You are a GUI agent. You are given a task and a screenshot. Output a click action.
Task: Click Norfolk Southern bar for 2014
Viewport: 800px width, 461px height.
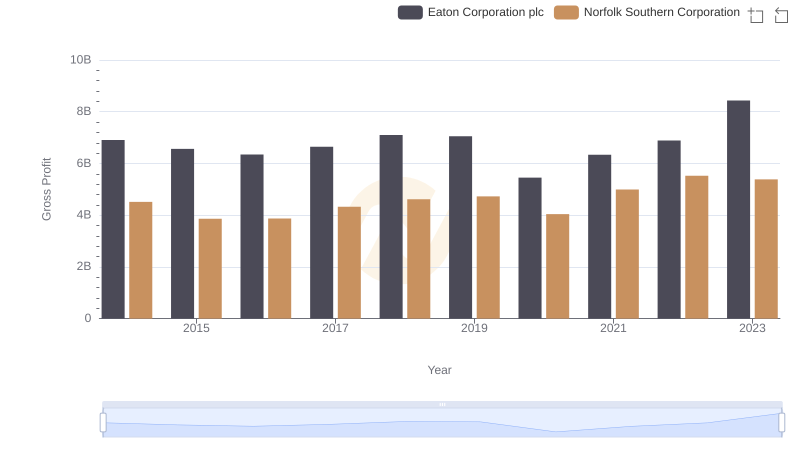[141, 260]
